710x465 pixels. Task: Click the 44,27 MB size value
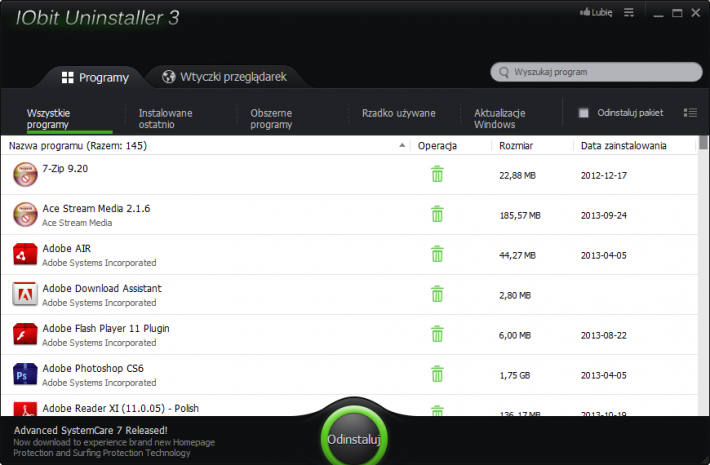pyautogui.click(x=517, y=255)
